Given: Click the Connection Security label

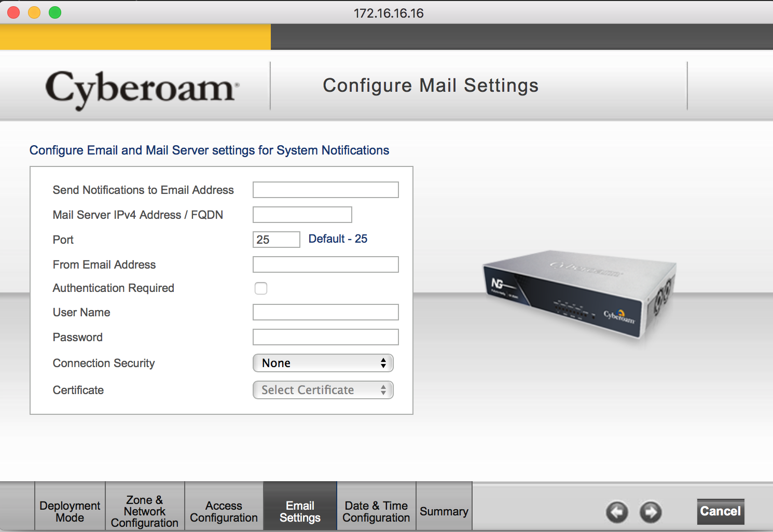Looking at the screenshot, I should pyautogui.click(x=104, y=363).
